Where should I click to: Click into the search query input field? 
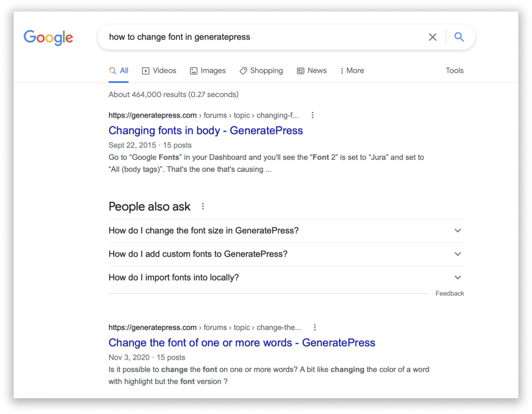click(261, 37)
